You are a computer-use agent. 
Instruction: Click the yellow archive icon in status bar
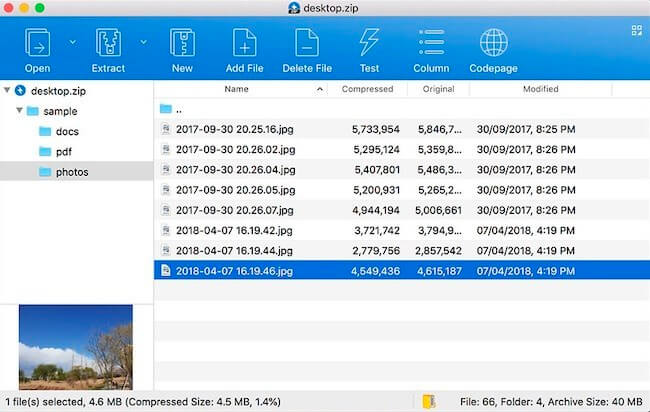coord(429,402)
